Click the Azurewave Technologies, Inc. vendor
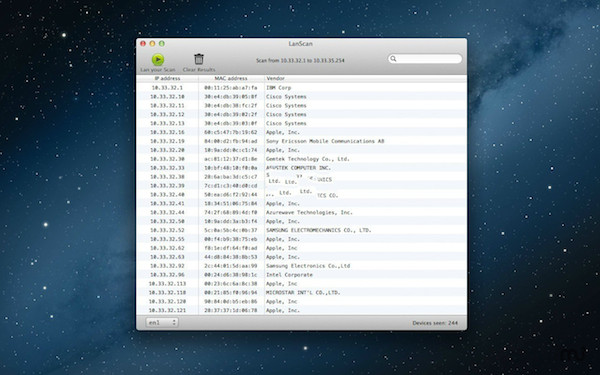This screenshot has height=375, width=600. (x=309, y=212)
